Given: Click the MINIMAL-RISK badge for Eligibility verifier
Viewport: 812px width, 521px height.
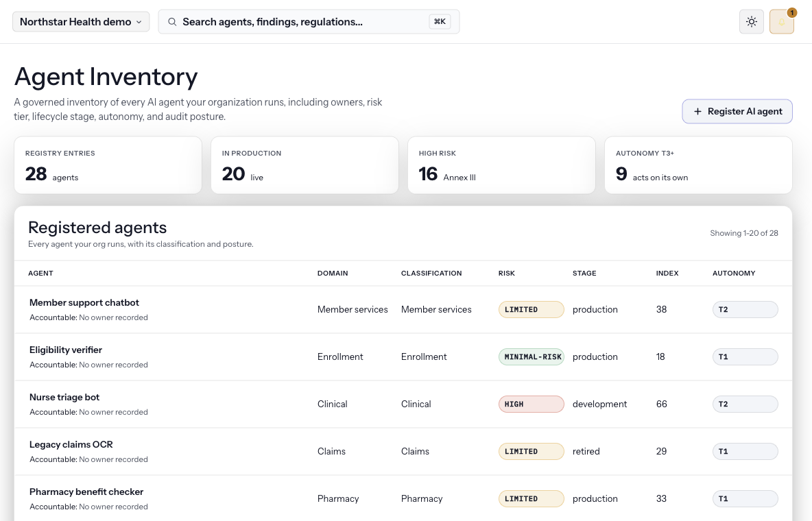Looking at the screenshot, I should [531, 357].
